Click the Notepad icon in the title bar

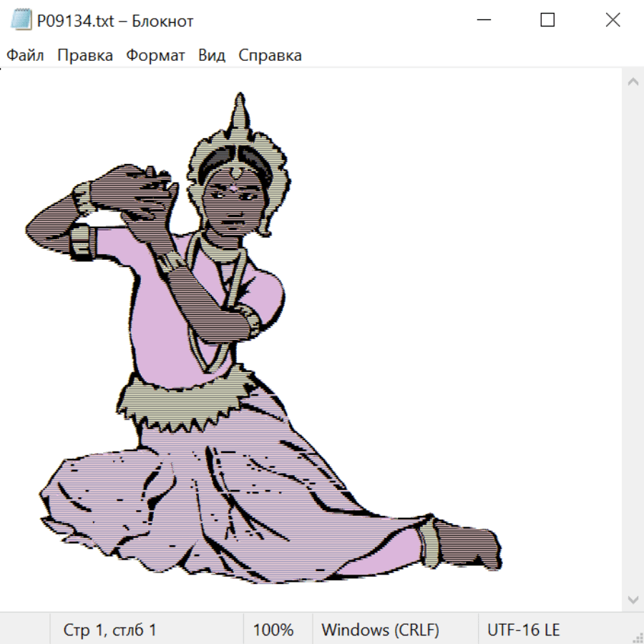coord(21,21)
